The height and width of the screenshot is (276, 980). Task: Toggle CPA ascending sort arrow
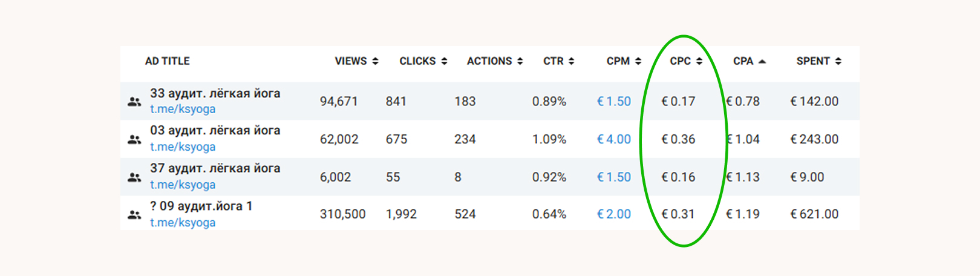click(x=762, y=61)
